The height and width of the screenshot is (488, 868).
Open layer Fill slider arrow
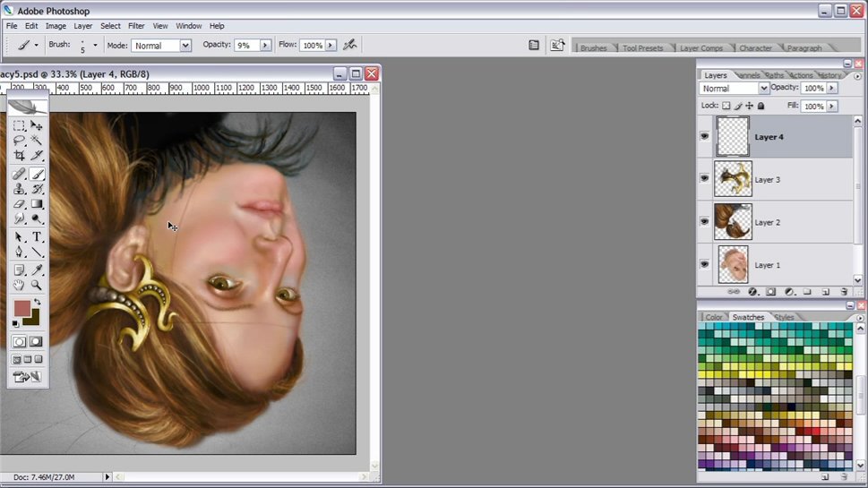click(831, 106)
